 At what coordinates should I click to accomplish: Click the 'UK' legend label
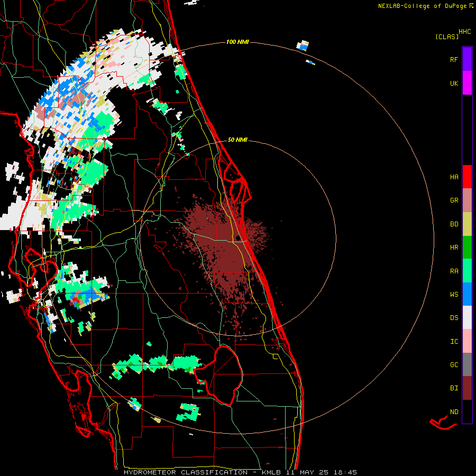point(454,83)
